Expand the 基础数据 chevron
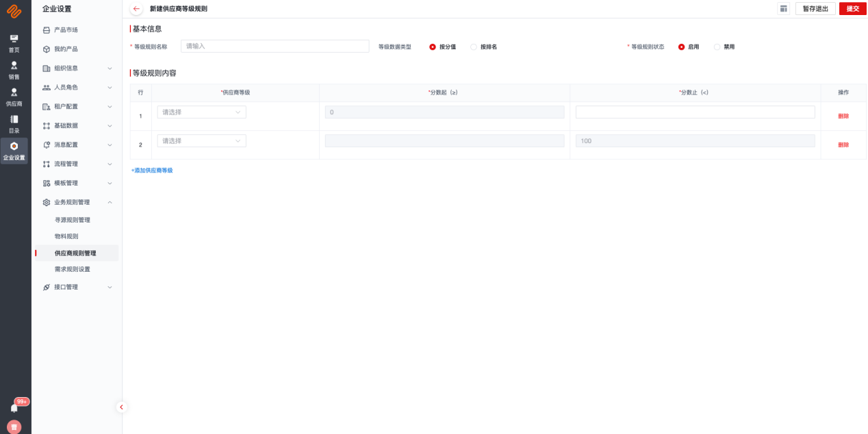 tap(110, 126)
